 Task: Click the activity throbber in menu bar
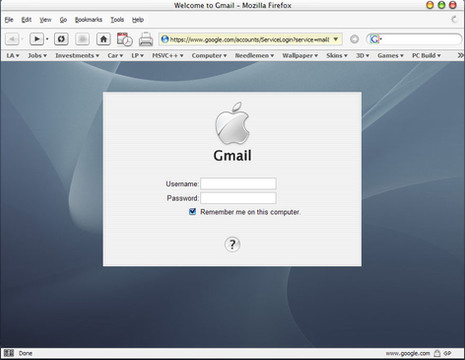[x=454, y=19]
